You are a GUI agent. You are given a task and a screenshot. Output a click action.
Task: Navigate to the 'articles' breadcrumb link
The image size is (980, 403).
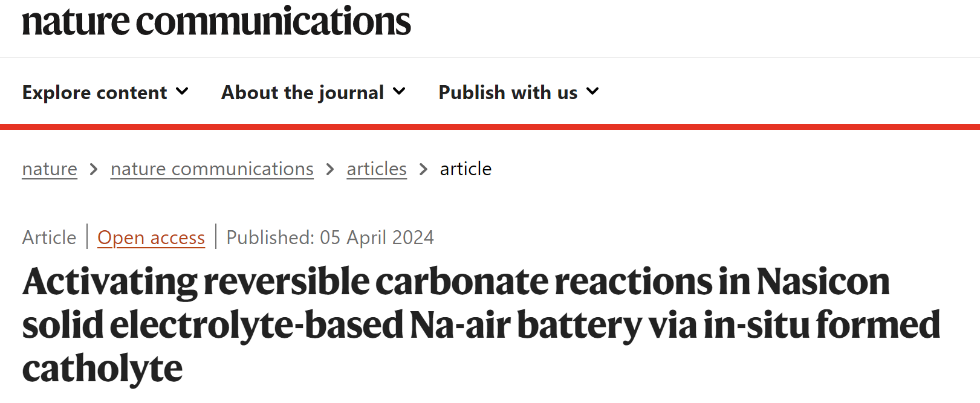[377, 169]
